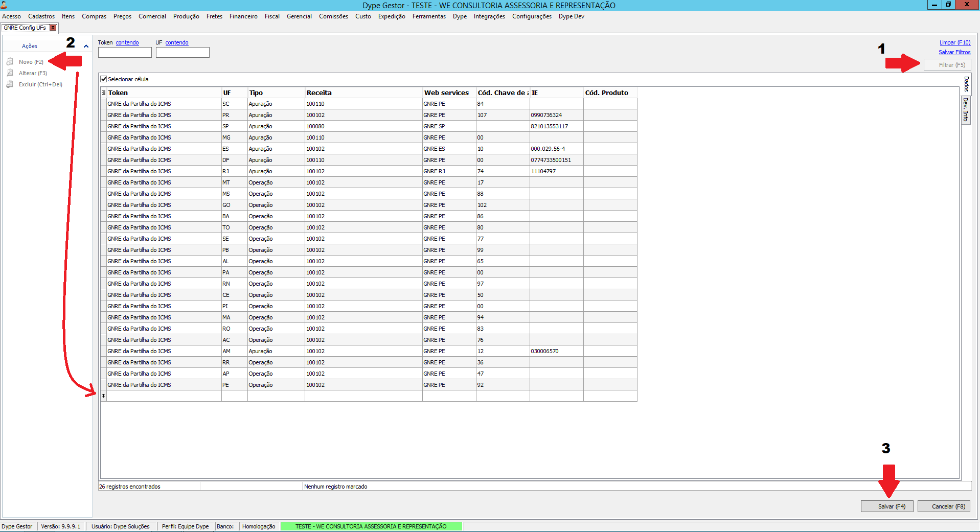The image size is (980, 532).
Task: Open the vertical Dados side tab
Action: [966, 84]
